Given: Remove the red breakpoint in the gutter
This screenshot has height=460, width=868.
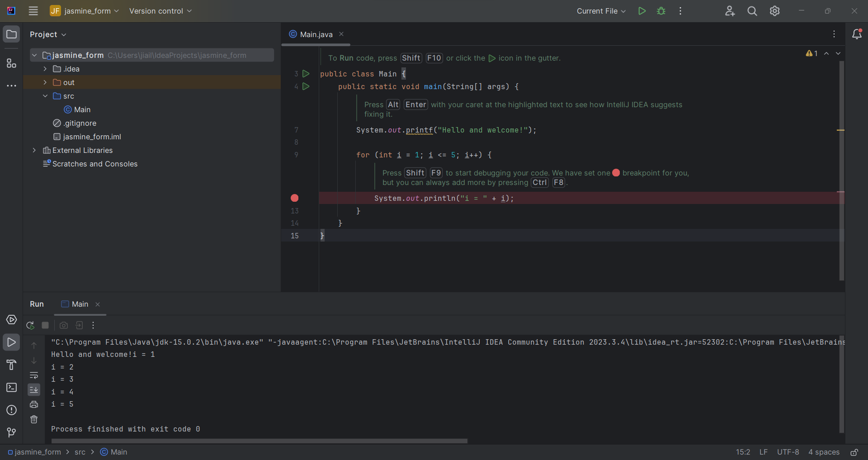Looking at the screenshot, I should pyautogui.click(x=295, y=198).
